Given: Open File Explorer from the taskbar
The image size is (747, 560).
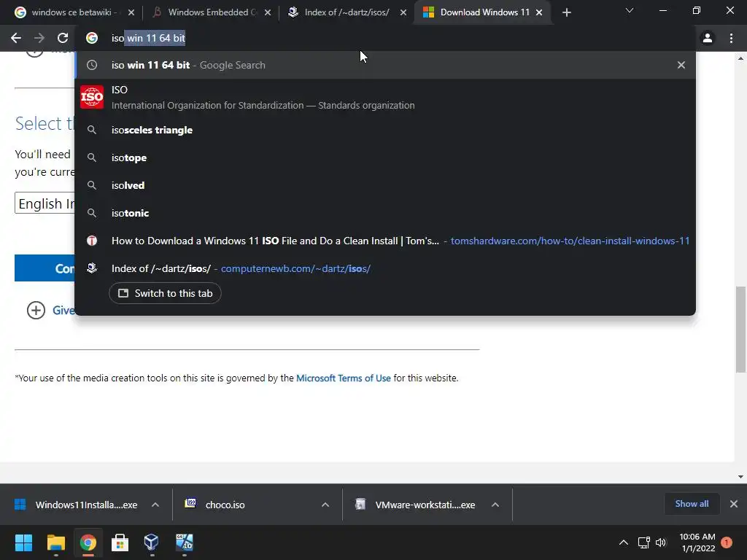Looking at the screenshot, I should coord(55,542).
